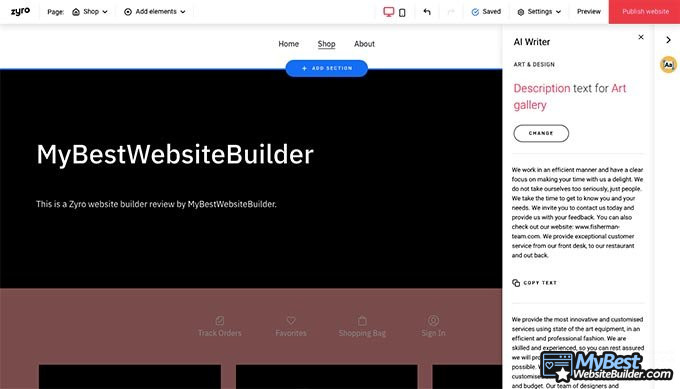Open the Settings dropdown
This screenshot has width=680, height=389.
point(539,12)
